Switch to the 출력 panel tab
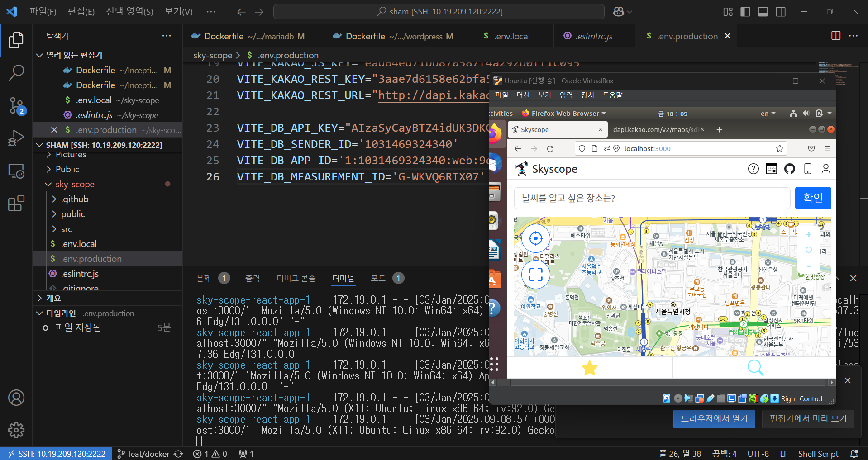Image resolution: width=868 pixels, height=460 pixels. click(x=253, y=278)
